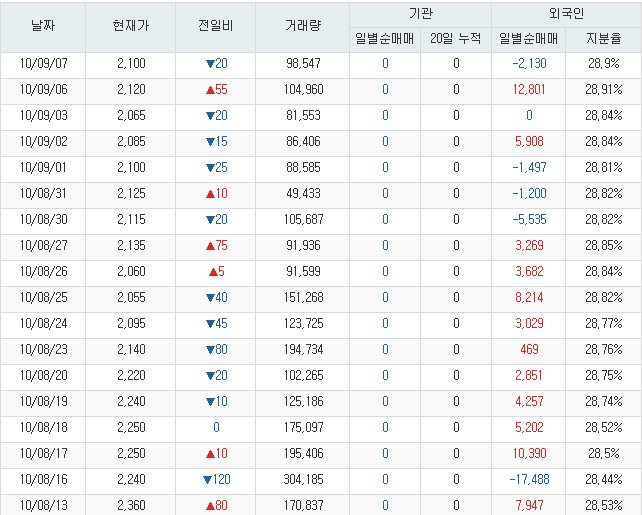Click the price 2,120
Image resolution: width=642 pixels, height=515 pixels.
(x=131, y=89)
